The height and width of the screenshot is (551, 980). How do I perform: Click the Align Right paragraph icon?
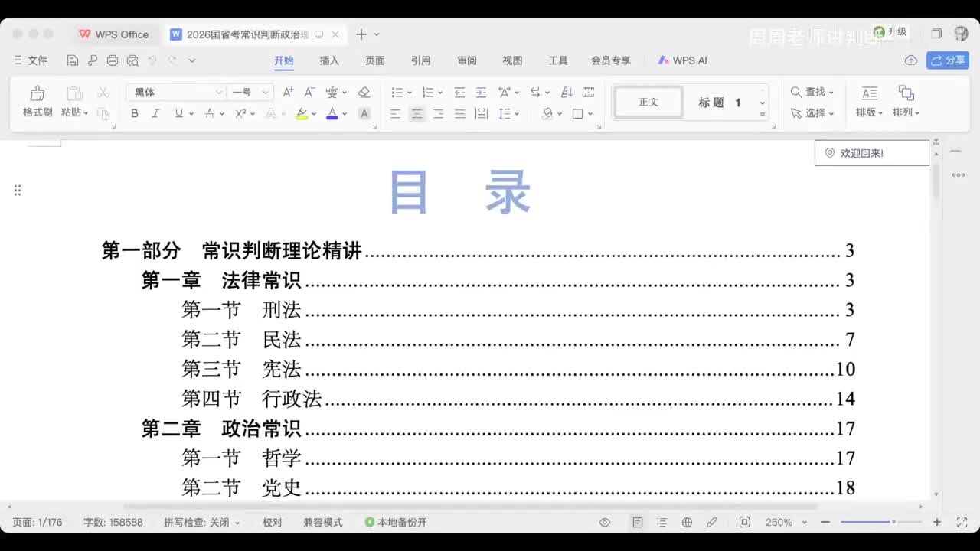[x=438, y=113]
